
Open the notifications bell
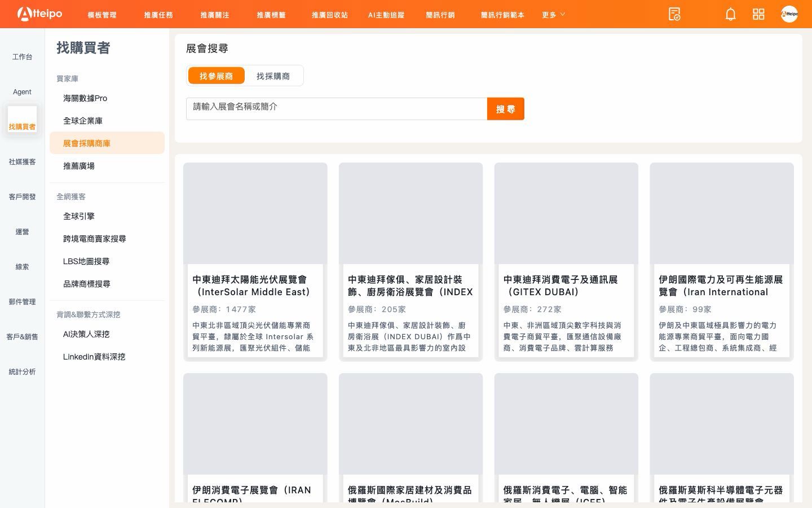coord(730,14)
